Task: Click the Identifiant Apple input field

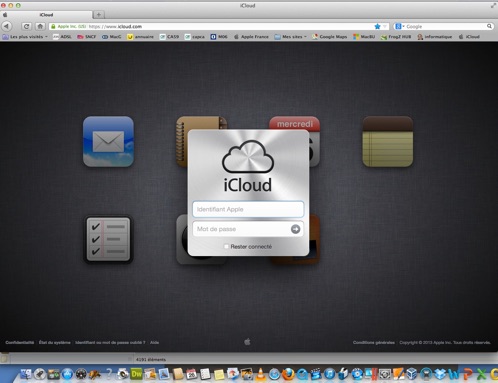Action: (x=248, y=209)
